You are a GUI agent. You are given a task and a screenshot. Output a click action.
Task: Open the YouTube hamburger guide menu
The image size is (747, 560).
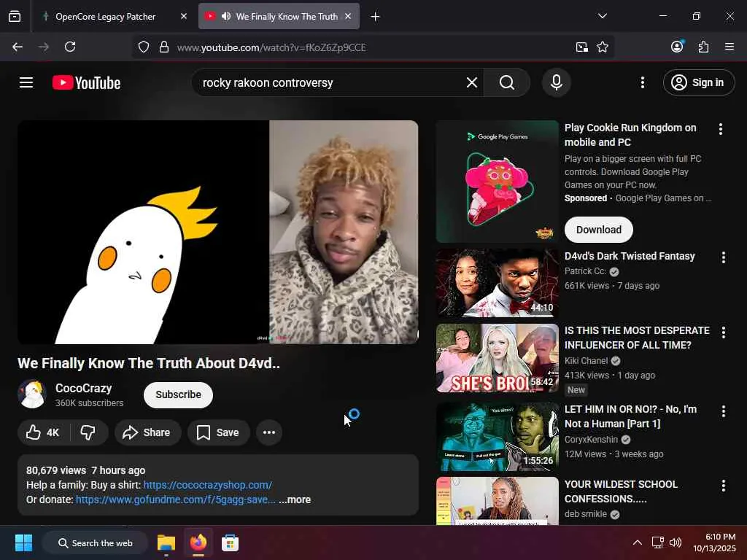tap(26, 82)
